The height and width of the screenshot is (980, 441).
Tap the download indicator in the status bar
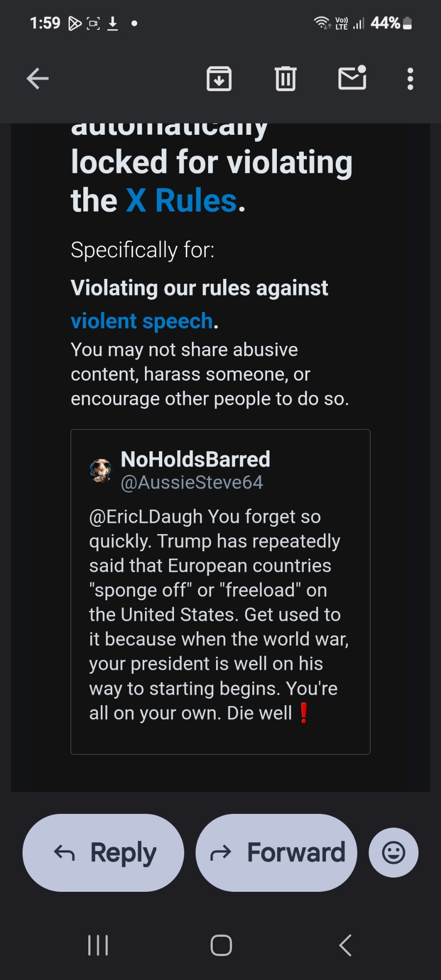coord(113,23)
